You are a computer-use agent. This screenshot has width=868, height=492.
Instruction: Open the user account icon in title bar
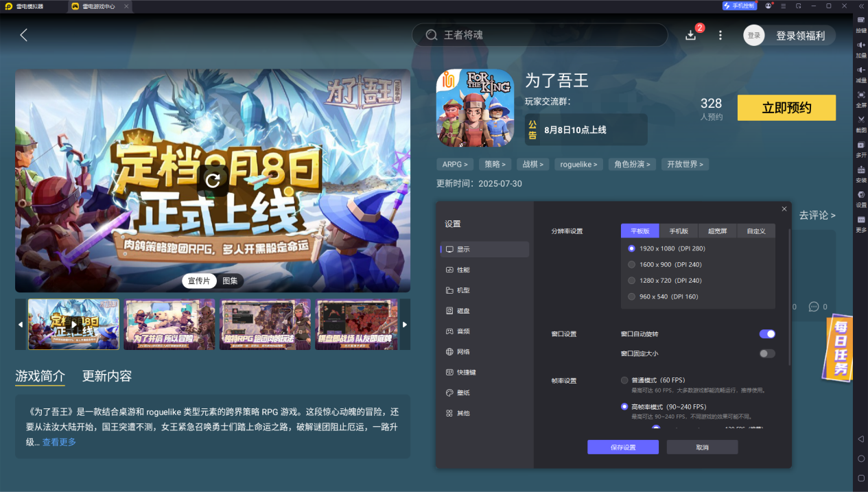pos(769,5)
